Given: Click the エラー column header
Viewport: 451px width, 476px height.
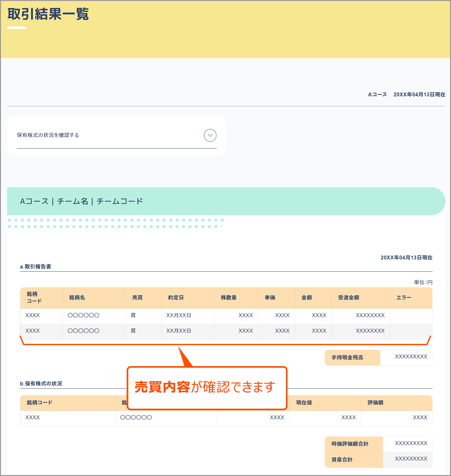Looking at the screenshot, I should point(404,297).
